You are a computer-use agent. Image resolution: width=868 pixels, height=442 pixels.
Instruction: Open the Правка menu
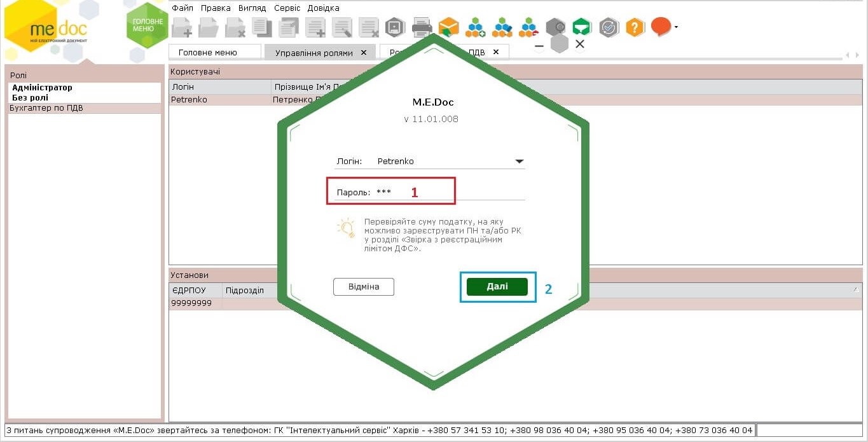point(216,8)
